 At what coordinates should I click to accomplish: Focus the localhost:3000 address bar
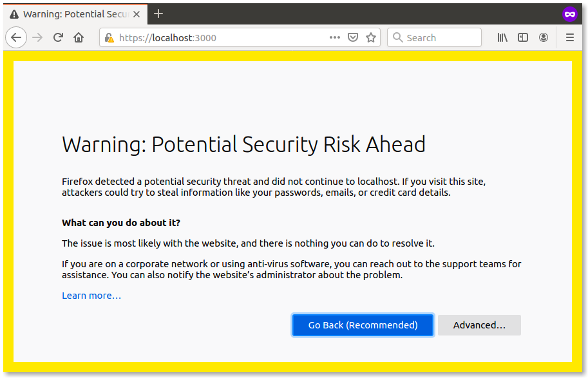219,38
